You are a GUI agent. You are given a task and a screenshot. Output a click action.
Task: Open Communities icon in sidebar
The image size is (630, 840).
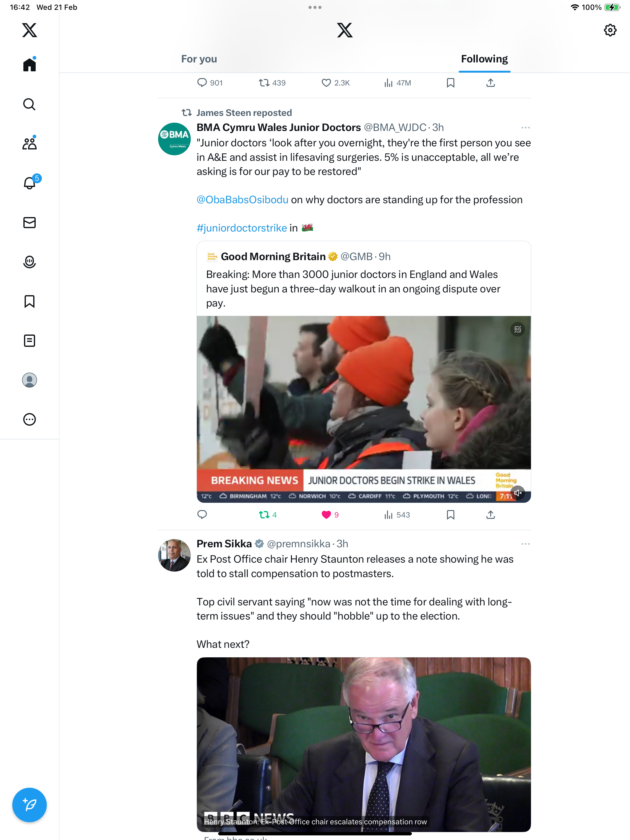29,144
